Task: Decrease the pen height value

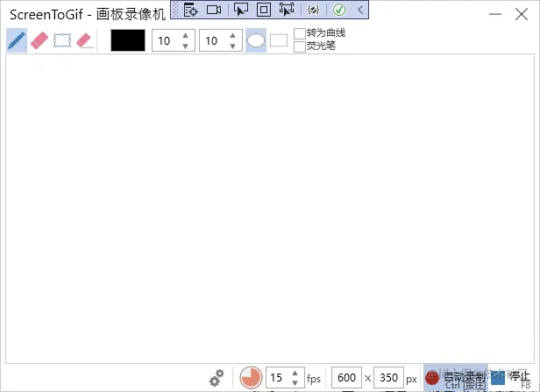Action: 233,46
